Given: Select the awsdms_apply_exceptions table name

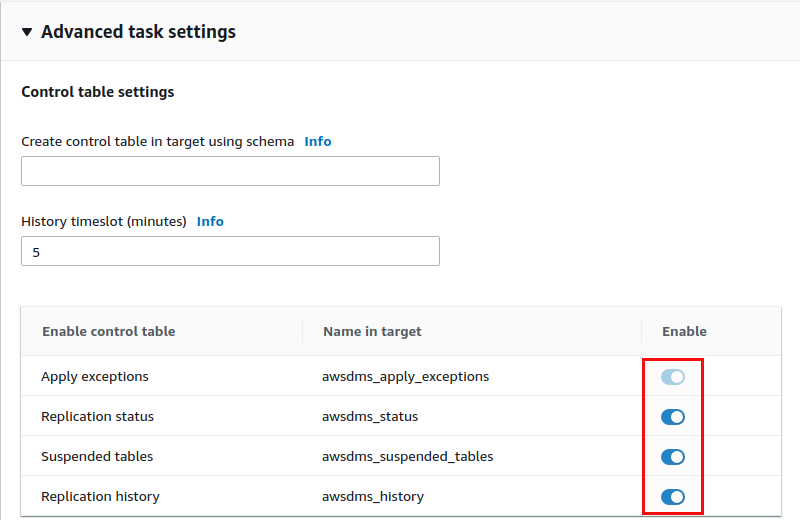Looking at the screenshot, I should [406, 377].
